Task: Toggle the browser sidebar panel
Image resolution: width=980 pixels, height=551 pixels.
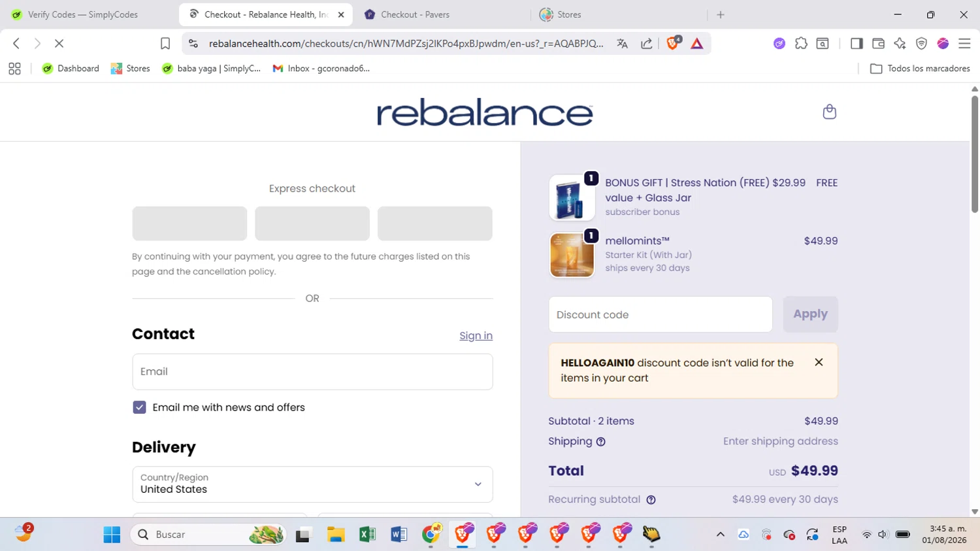Action: coord(857,43)
